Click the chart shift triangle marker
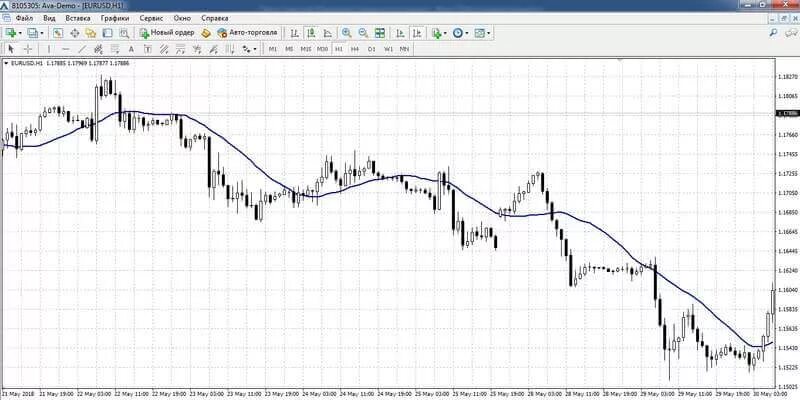Viewport: 800px width, 400px height. (x=620, y=60)
